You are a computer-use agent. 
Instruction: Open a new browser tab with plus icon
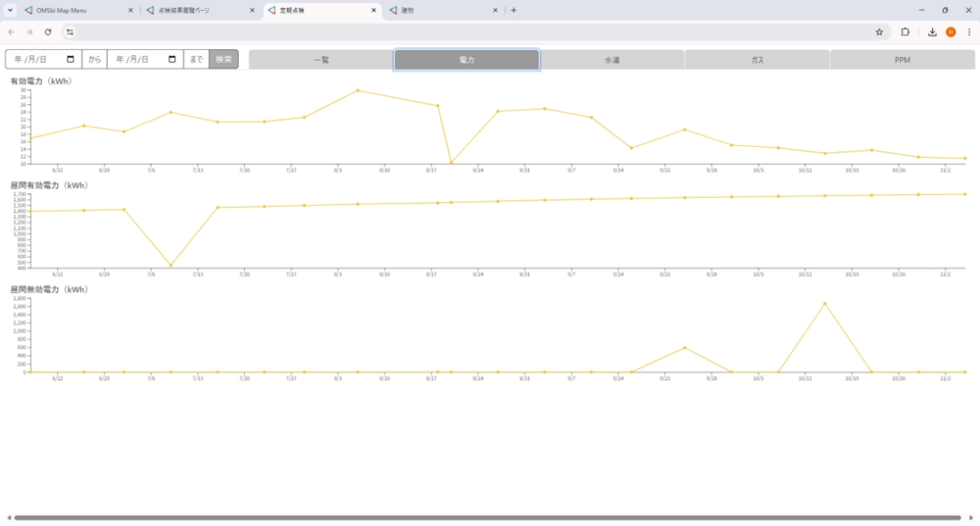click(514, 10)
